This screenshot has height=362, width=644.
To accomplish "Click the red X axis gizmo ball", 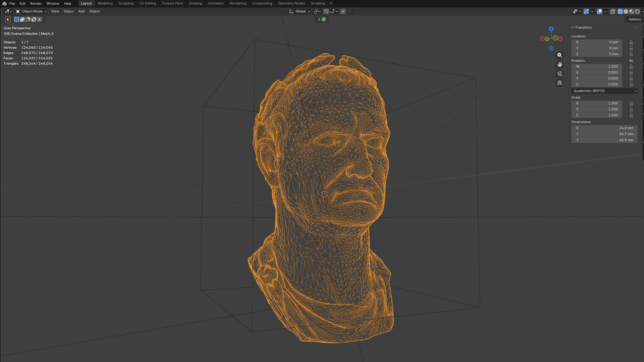I will (x=560, y=39).
